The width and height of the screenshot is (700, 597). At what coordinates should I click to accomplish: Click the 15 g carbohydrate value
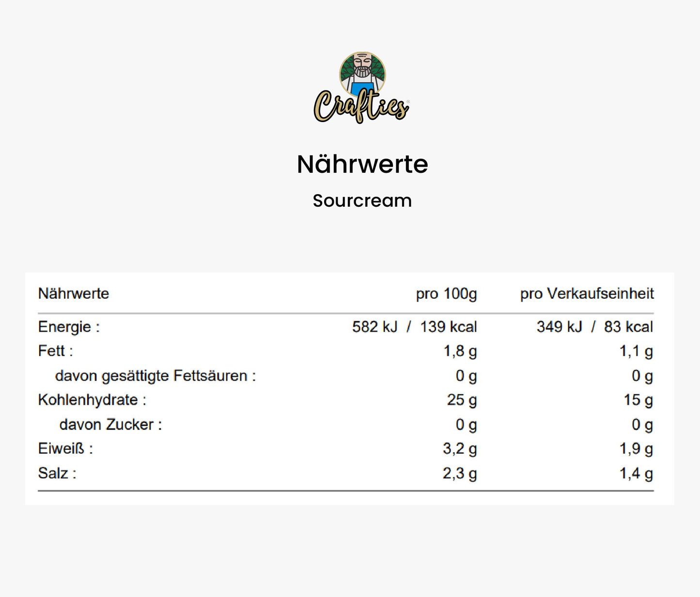pyautogui.click(x=638, y=400)
